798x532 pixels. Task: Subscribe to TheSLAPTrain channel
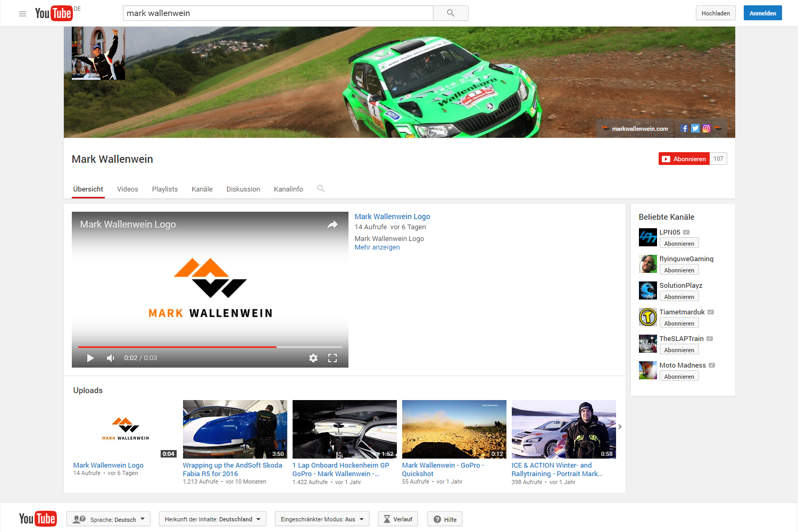pyautogui.click(x=679, y=350)
